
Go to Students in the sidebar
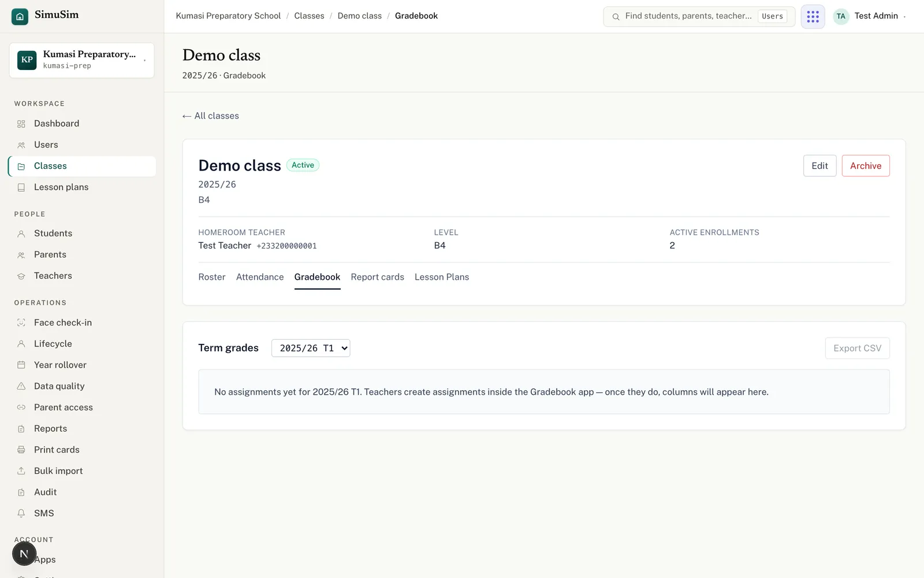(x=82, y=234)
